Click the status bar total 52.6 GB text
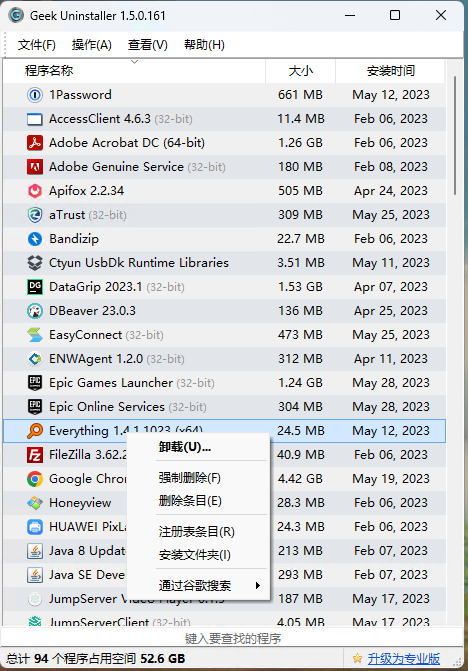Viewport: 468px width, 671px height. pos(95,659)
